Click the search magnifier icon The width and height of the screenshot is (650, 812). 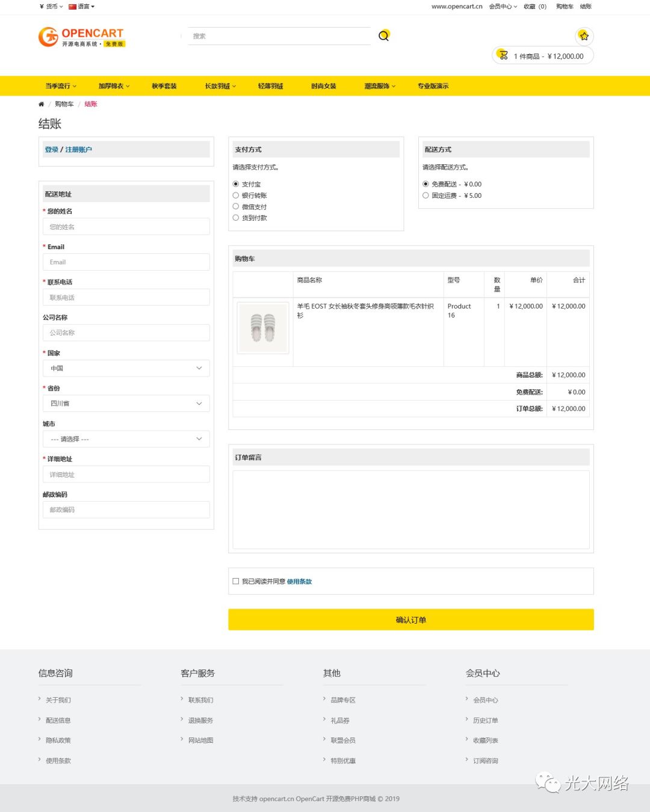pos(383,35)
